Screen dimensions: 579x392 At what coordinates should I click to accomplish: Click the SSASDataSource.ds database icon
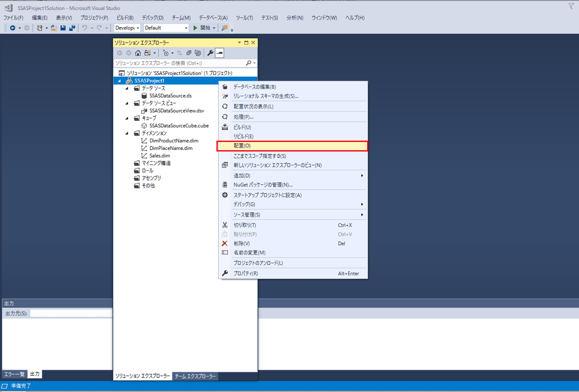click(x=144, y=96)
